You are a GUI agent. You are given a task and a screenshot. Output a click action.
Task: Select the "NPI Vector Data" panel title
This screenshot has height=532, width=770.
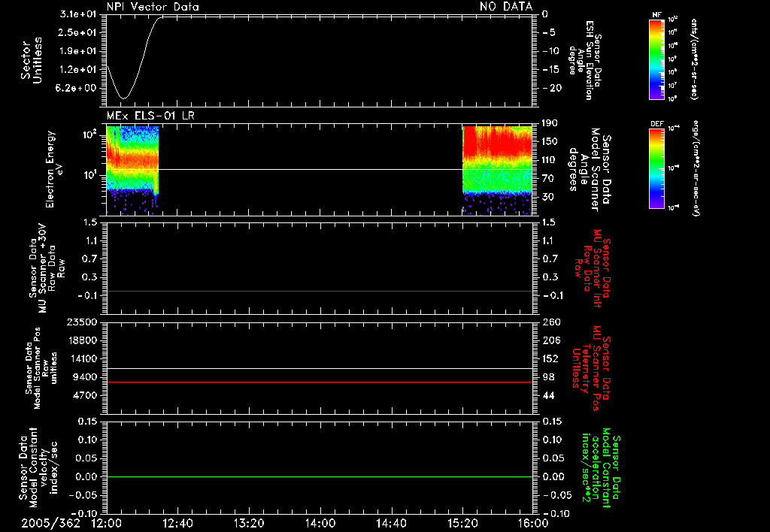tap(153, 7)
